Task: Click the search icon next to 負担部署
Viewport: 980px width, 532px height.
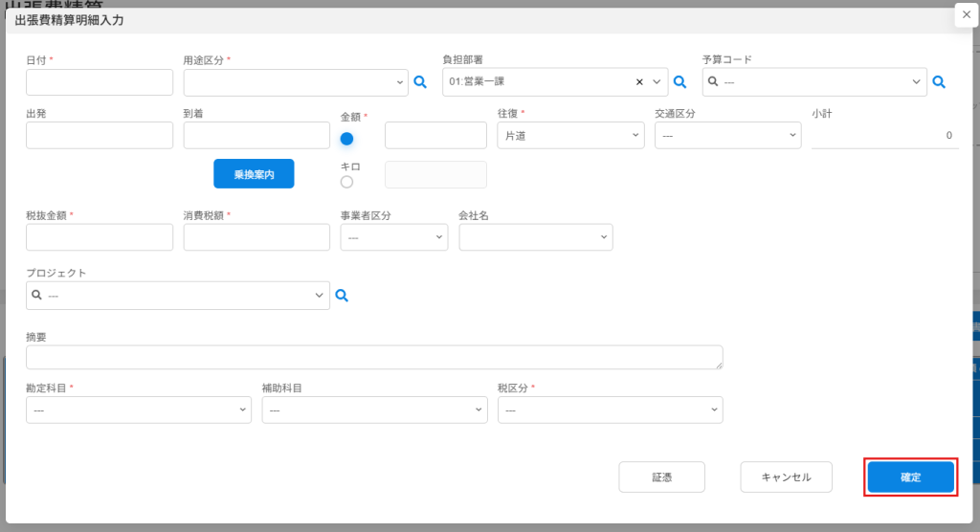Action: pyautogui.click(x=680, y=82)
